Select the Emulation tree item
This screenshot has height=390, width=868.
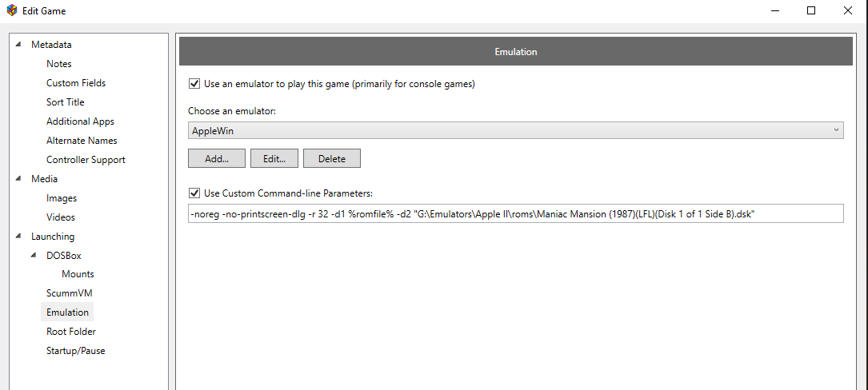coord(67,312)
